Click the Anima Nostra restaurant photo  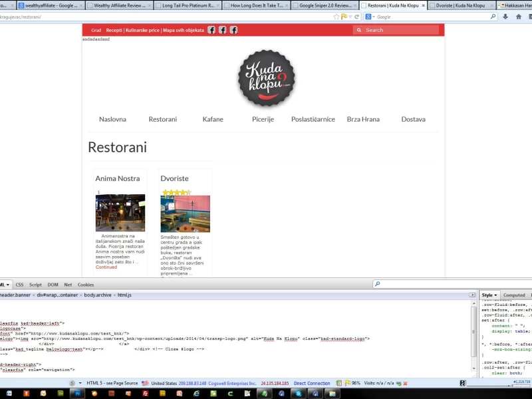coord(120,213)
